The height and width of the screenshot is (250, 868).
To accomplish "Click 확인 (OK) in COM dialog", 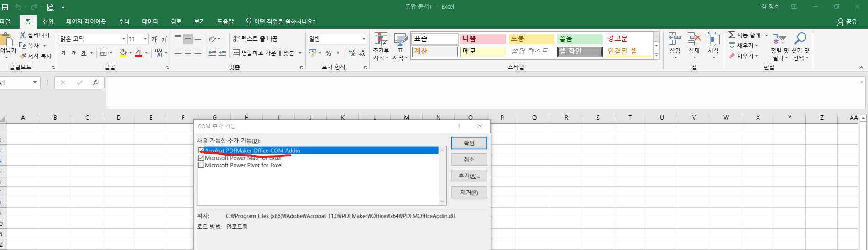I will point(469,143).
